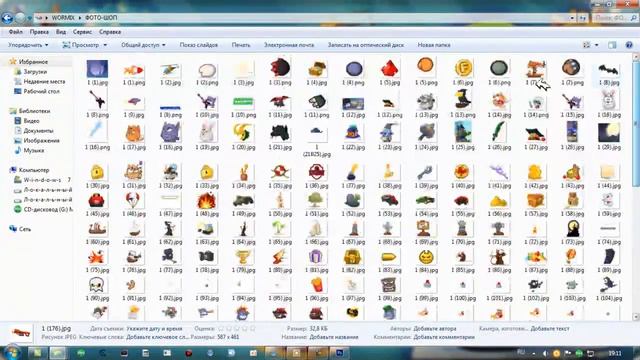Select Избранное in the navigation pane
This screenshot has width=640, height=360.
[x=33, y=62]
